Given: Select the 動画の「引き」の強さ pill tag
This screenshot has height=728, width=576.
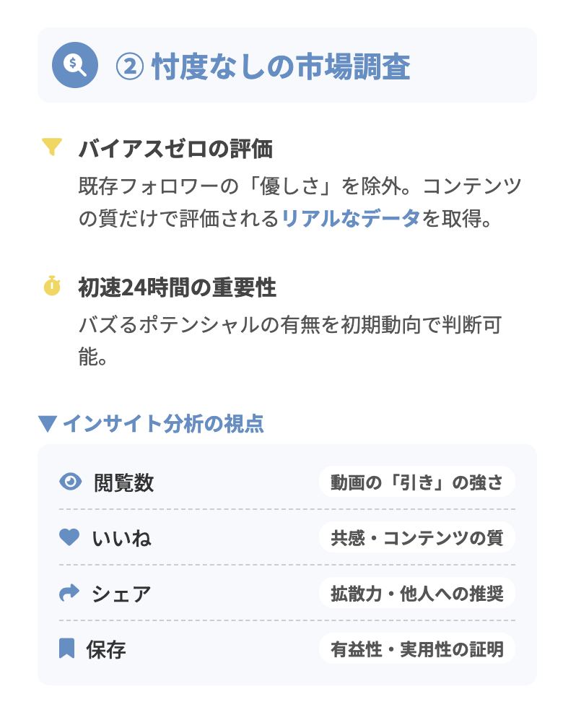Looking at the screenshot, I should [x=416, y=482].
